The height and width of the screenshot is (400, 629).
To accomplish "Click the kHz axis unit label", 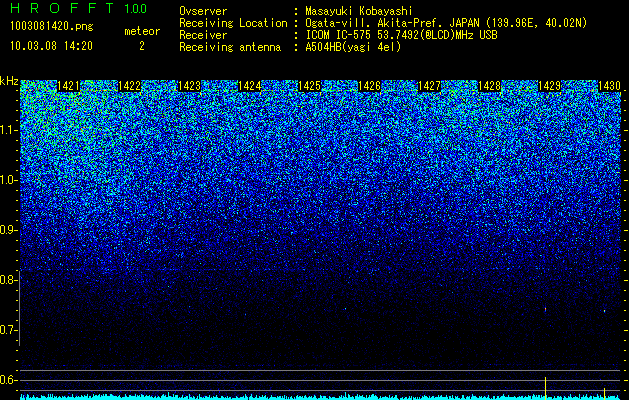I will coord(9,81).
